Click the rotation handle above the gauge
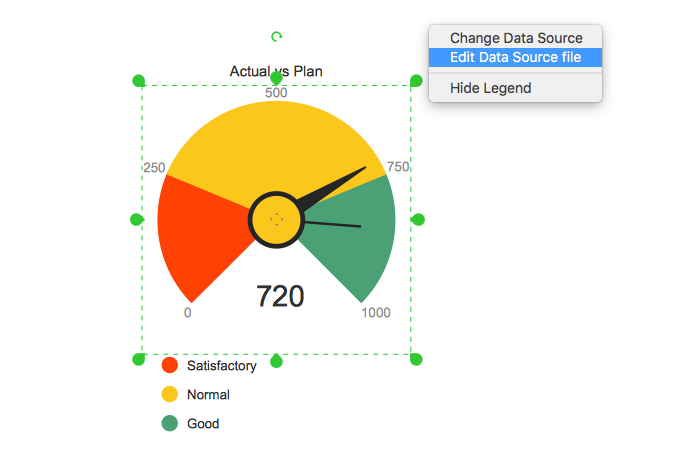 (x=277, y=37)
